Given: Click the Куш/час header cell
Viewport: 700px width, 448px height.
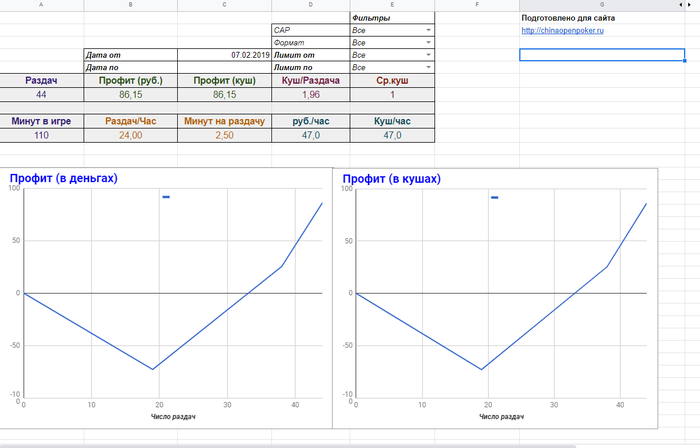Looking at the screenshot, I should point(392,121).
